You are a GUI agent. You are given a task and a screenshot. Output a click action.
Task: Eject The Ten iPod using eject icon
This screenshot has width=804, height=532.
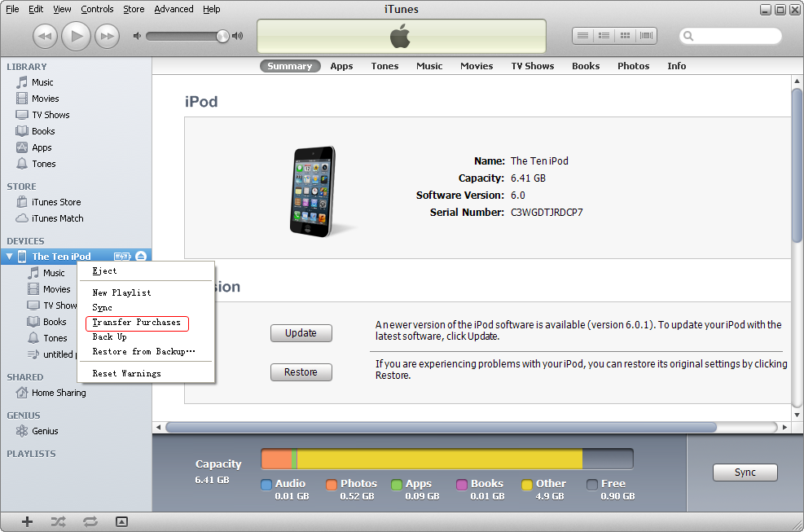(x=141, y=257)
